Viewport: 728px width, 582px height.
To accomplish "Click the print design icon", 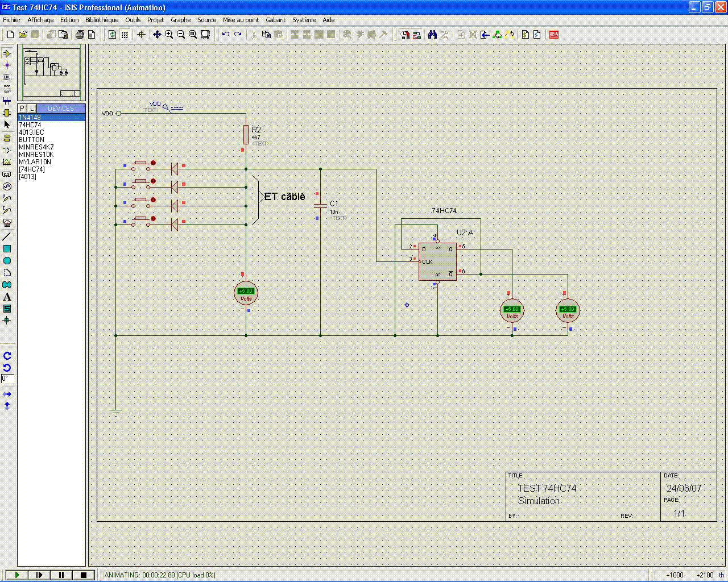I will point(80,35).
